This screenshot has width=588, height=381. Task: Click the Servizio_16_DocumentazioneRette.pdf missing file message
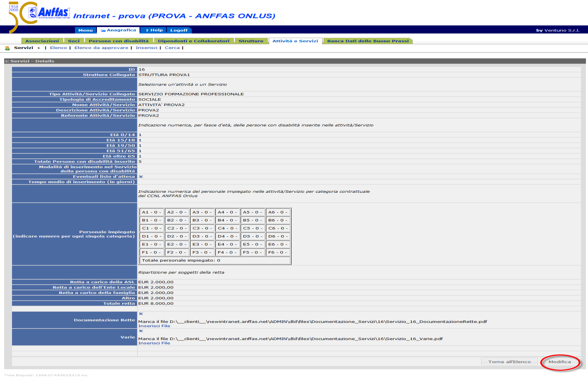point(313,322)
